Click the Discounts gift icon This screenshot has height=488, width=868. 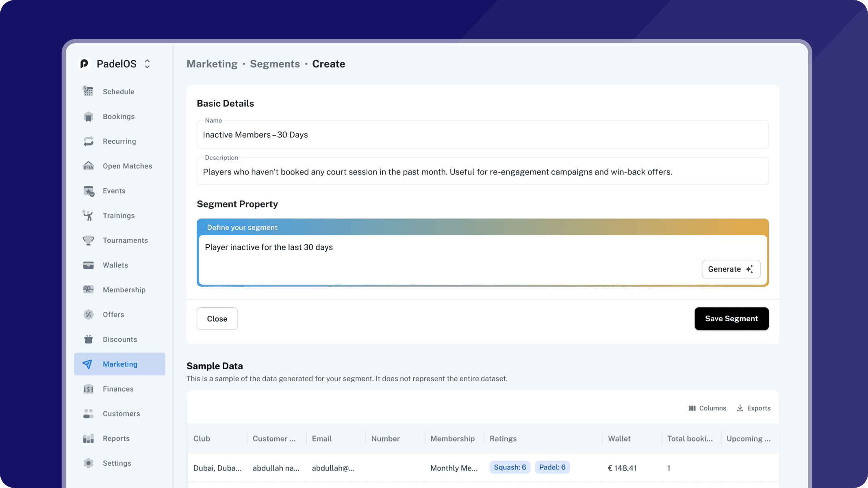tap(88, 339)
